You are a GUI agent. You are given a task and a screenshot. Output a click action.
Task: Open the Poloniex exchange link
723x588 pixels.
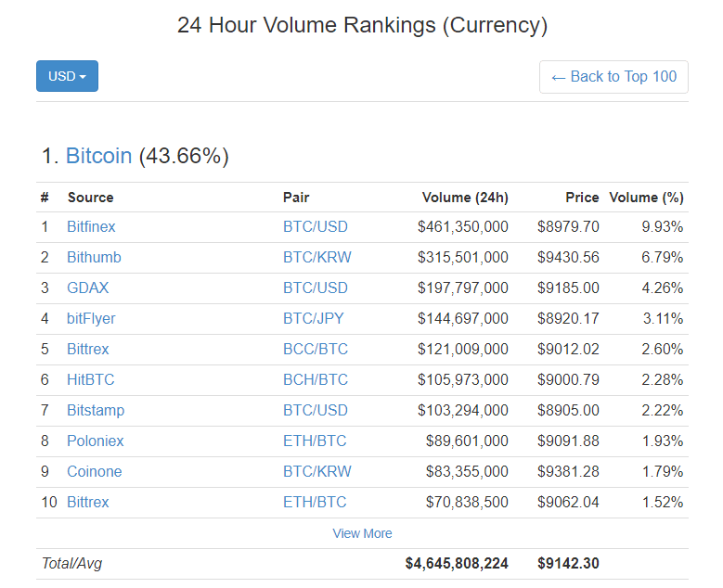(95, 441)
